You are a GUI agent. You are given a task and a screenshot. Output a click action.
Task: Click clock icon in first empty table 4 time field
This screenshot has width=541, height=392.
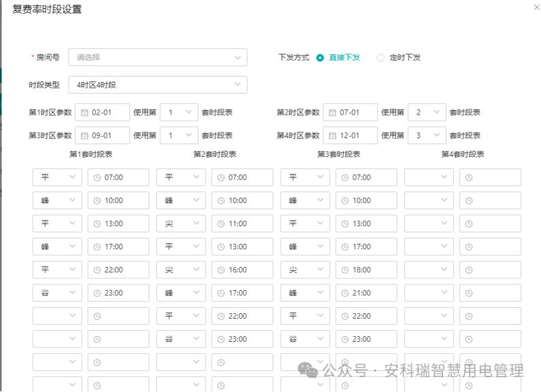coord(469,178)
